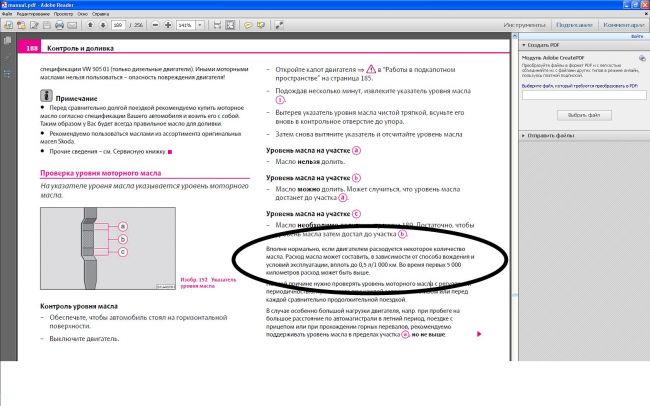Open the Редактирование menu
The width and height of the screenshot is (650, 406).
33,14
